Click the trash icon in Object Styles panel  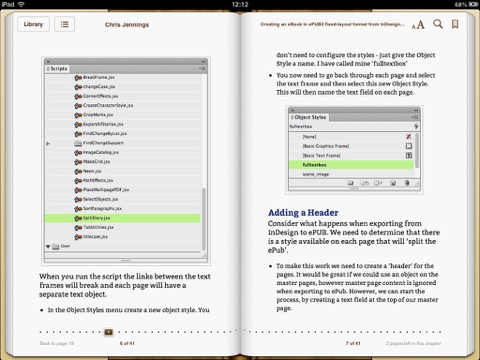coord(407,183)
